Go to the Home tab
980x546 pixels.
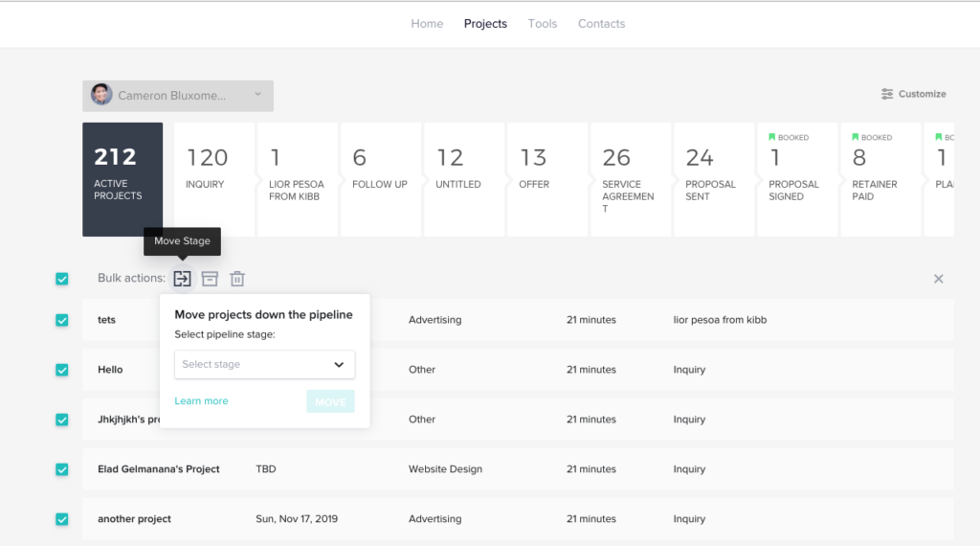click(427, 24)
